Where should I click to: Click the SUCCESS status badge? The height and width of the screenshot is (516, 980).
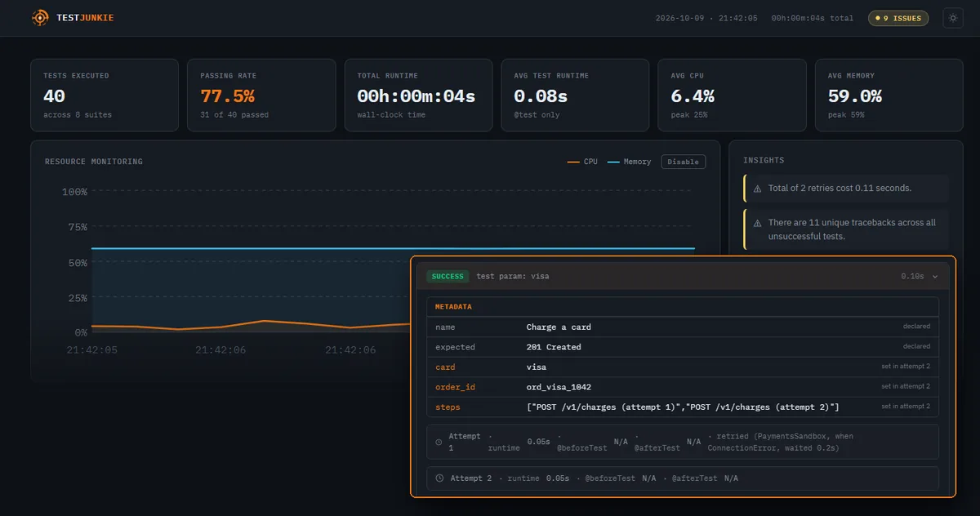[448, 276]
